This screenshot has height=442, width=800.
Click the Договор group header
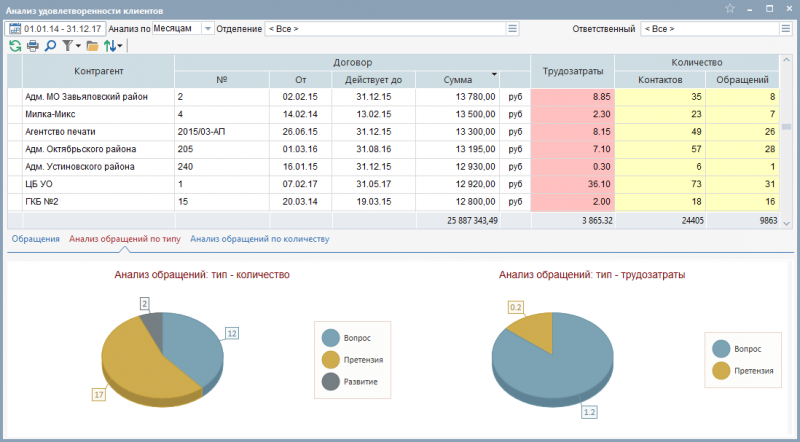(353, 63)
